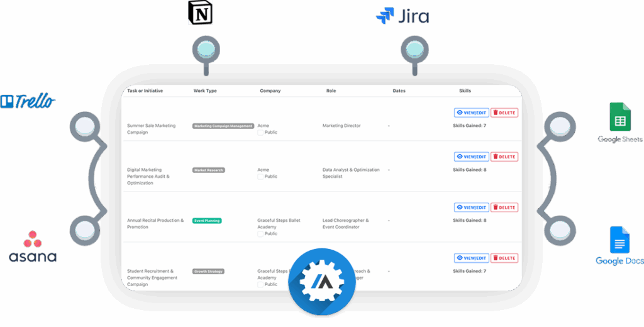This screenshot has width=644, height=327.
Task: Delete the Digital Marketing Performance Audit row
Action: point(504,157)
